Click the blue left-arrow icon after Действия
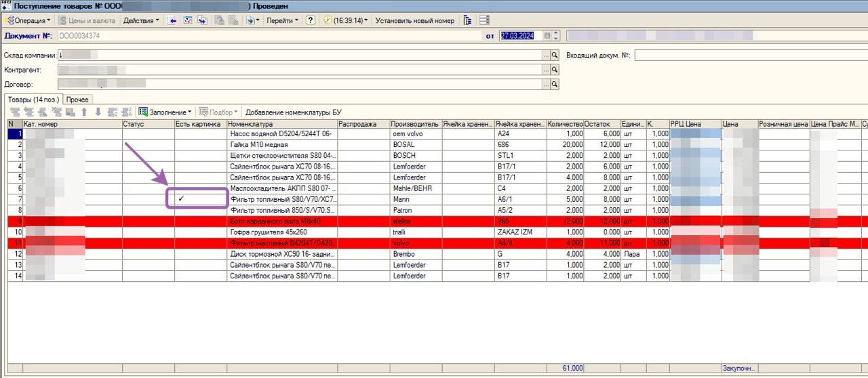The height and width of the screenshot is (378, 868). [172, 20]
